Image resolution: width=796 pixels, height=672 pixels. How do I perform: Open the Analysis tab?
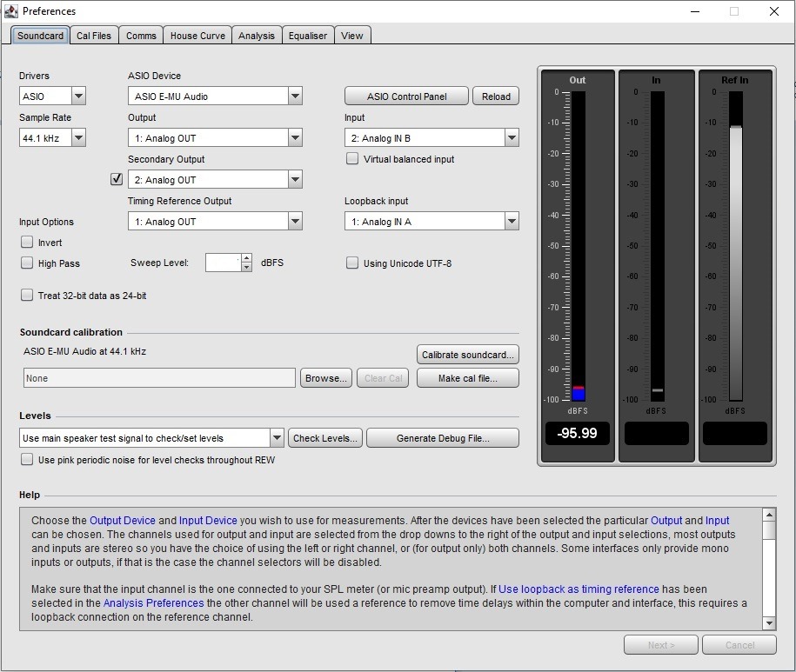pyautogui.click(x=257, y=36)
